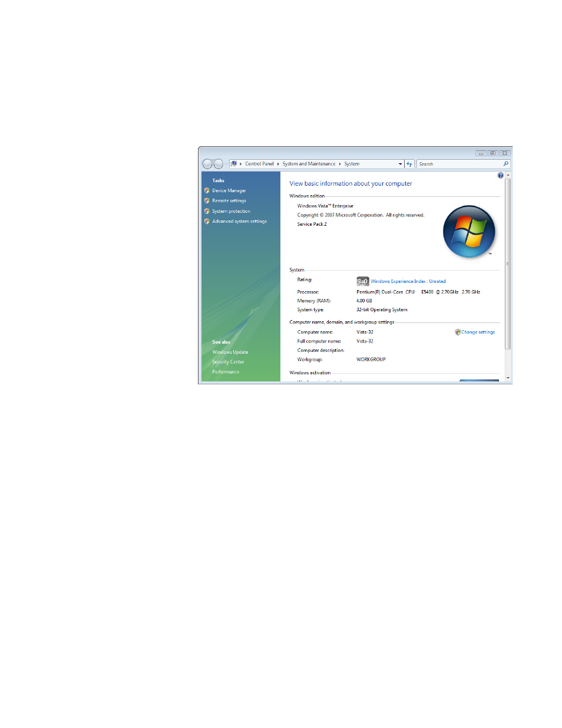Click 'Vista-32' in the Full computer name row
Viewport: 562px width, 728px height.
click(x=365, y=341)
